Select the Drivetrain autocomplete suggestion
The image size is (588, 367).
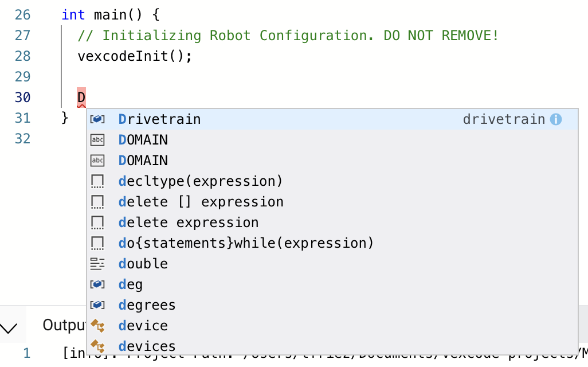pyautogui.click(x=332, y=119)
